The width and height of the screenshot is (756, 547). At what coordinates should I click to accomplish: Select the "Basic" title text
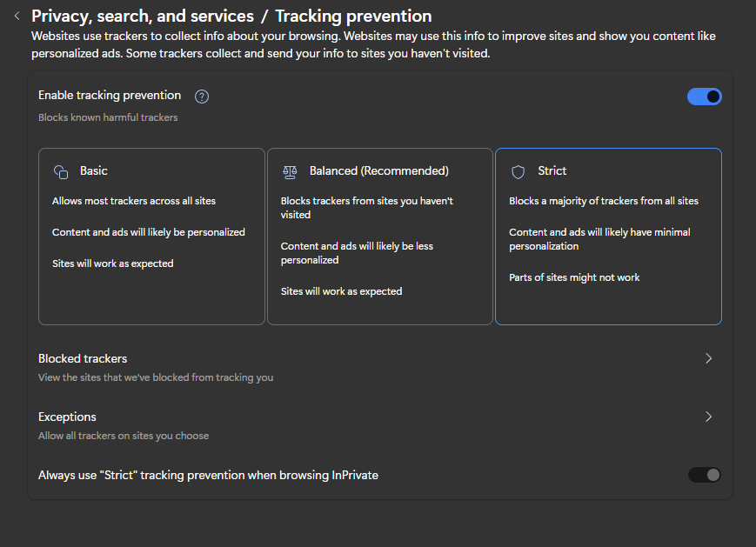pos(94,171)
